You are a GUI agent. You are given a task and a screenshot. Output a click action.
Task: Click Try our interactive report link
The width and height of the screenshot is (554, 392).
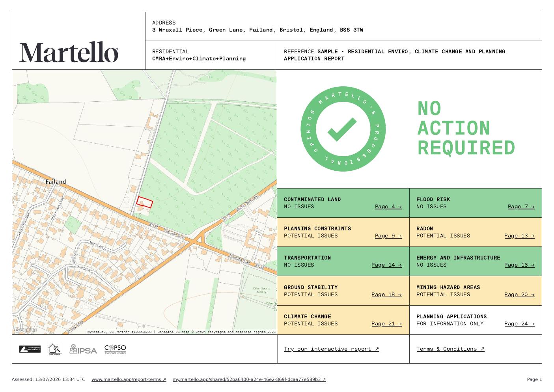331,349
